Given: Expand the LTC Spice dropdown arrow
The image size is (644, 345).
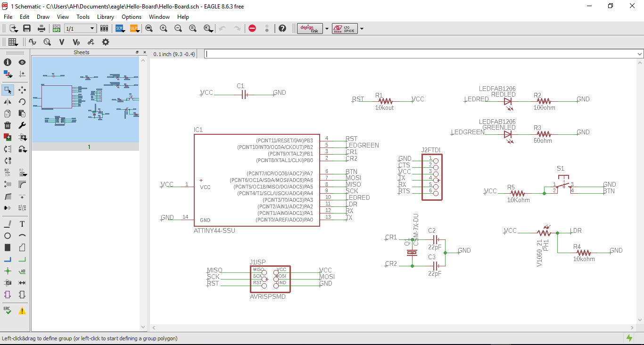Looking at the screenshot, I should point(362,29).
